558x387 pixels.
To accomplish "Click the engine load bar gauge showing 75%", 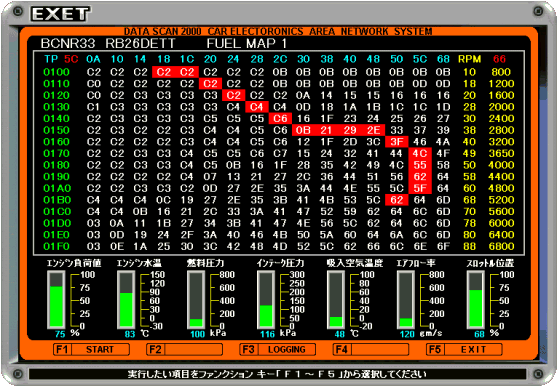I will tap(56, 300).
